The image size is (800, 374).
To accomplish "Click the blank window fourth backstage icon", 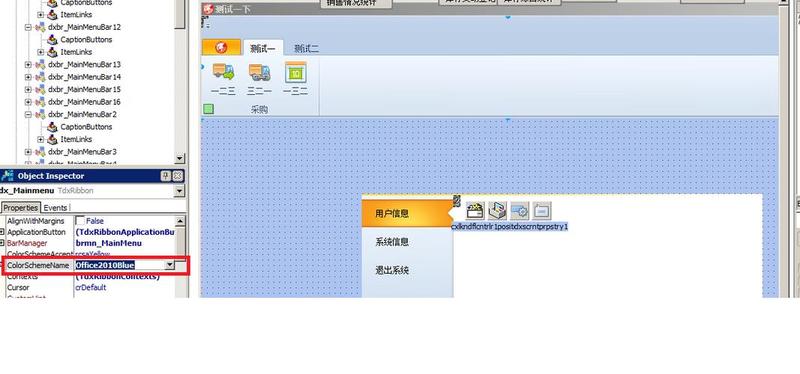I will click(x=542, y=210).
